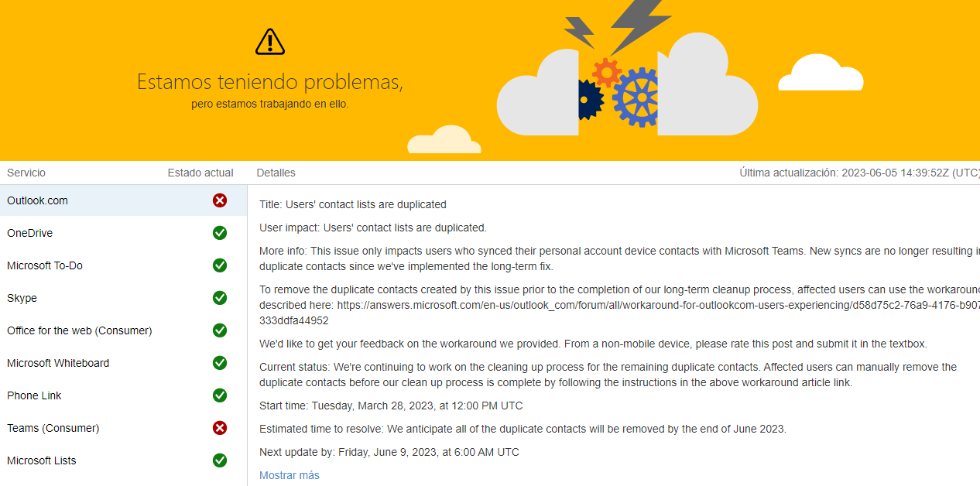Select Office for the web (Consumer)

pos(124,330)
